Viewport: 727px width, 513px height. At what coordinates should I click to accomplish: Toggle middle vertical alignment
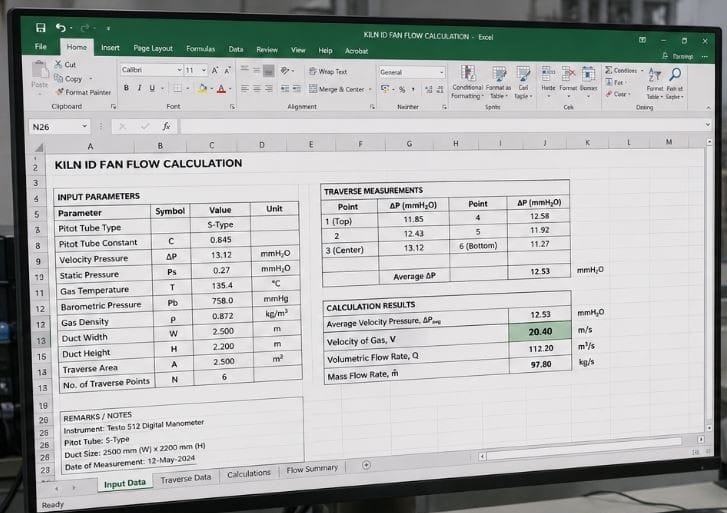tap(256, 70)
